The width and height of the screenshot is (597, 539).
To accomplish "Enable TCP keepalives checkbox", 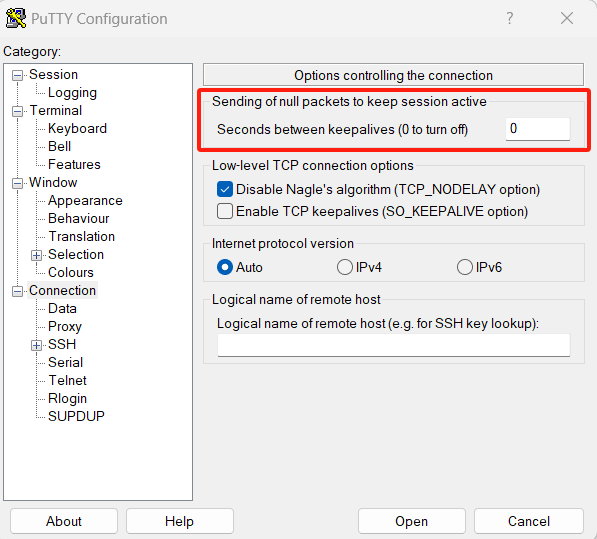I will pyautogui.click(x=225, y=211).
